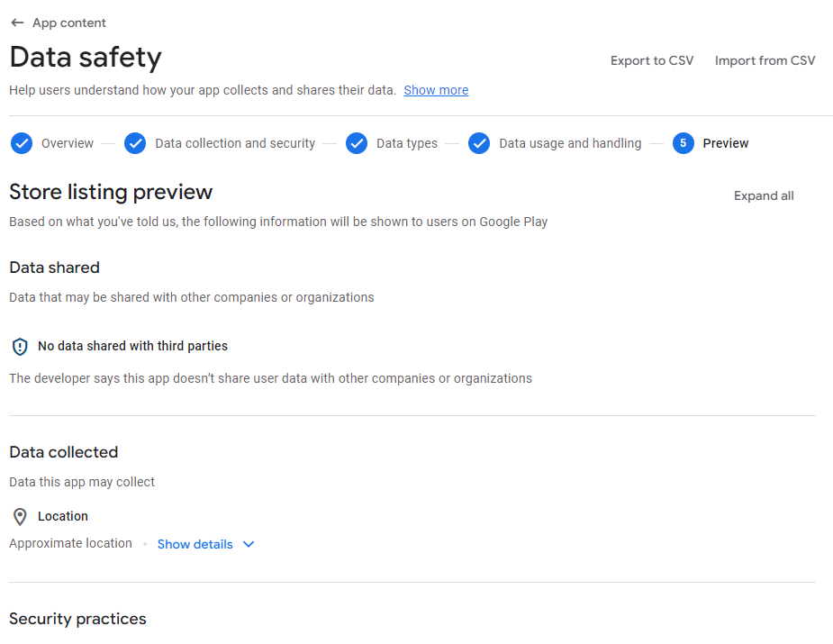Expand Show details for Approximate location
This screenshot has height=644, width=833.
(195, 544)
